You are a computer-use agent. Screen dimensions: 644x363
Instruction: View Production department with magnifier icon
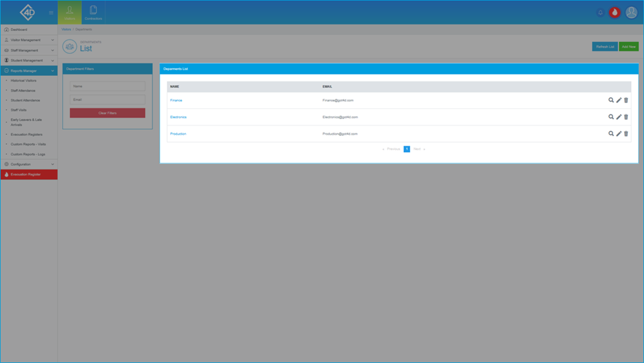pyautogui.click(x=611, y=134)
